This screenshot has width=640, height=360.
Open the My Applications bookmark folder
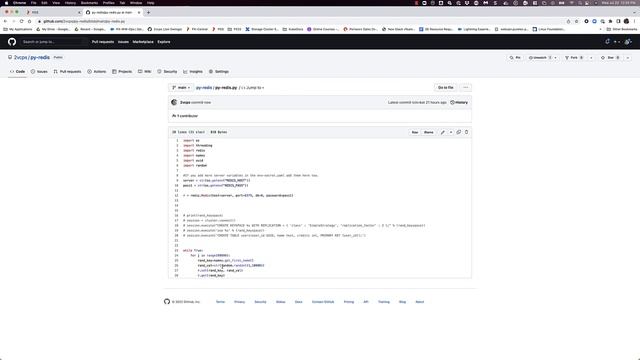click(x=18, y=29)
